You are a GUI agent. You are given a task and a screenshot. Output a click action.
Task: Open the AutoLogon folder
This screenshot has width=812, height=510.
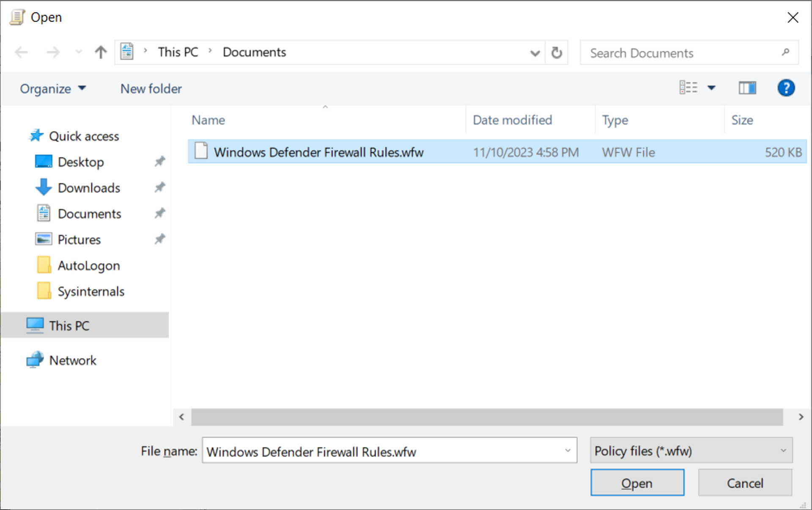coord(89,265)
